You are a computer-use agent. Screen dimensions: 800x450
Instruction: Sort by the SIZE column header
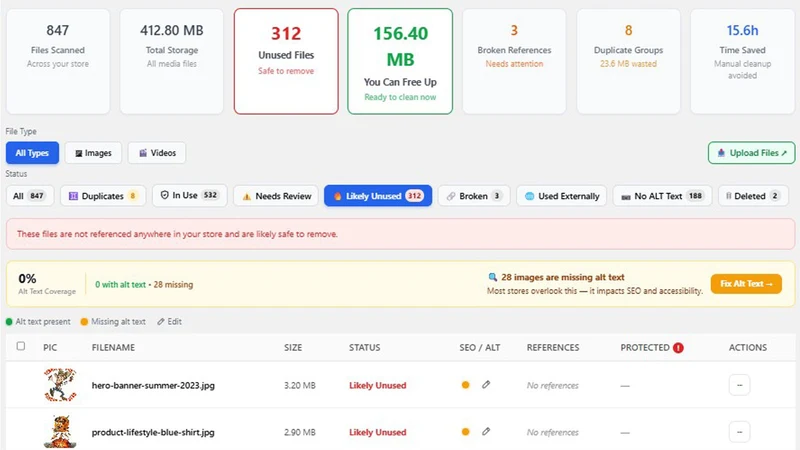tap(293, 347)
